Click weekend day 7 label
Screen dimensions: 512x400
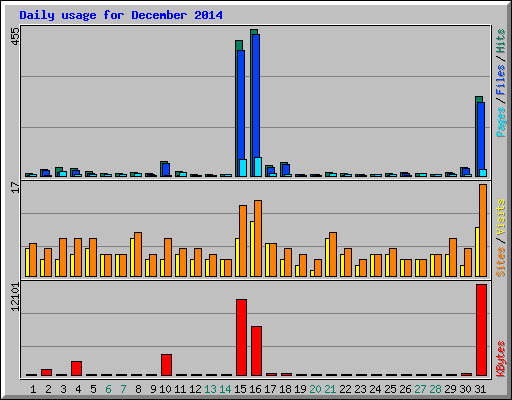123,389
